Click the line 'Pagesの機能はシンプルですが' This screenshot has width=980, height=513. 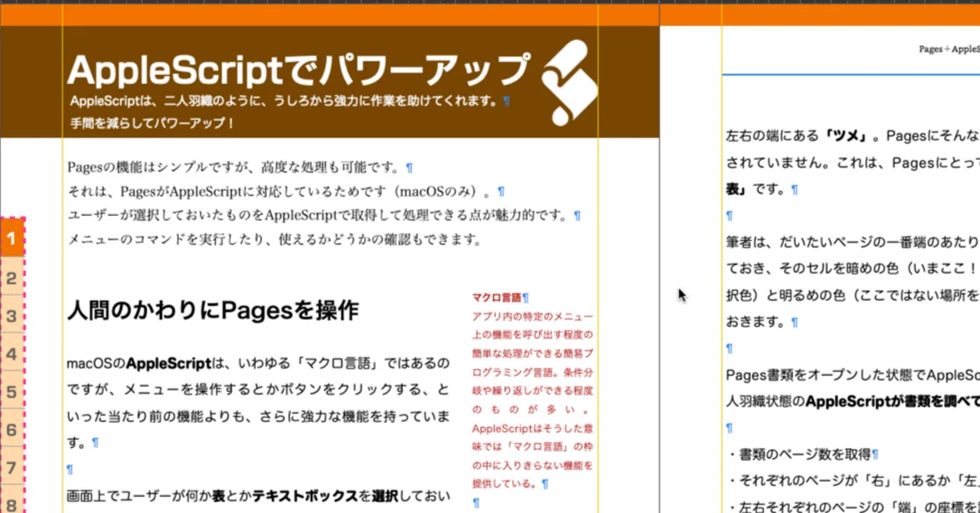[234, 167]
